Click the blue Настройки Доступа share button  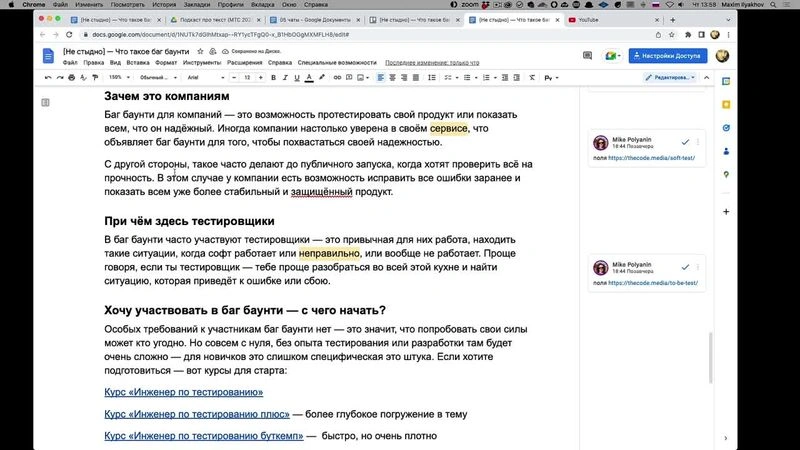[x=668, y=56]
